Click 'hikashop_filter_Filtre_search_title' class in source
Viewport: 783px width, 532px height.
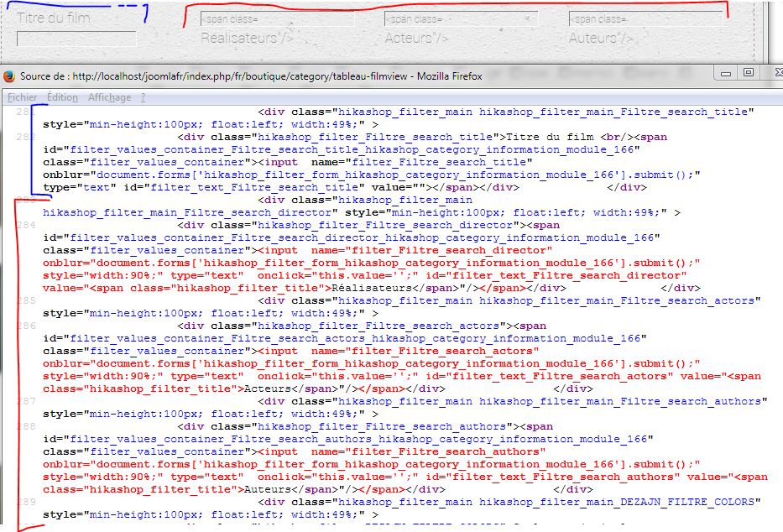coord(375,137)
